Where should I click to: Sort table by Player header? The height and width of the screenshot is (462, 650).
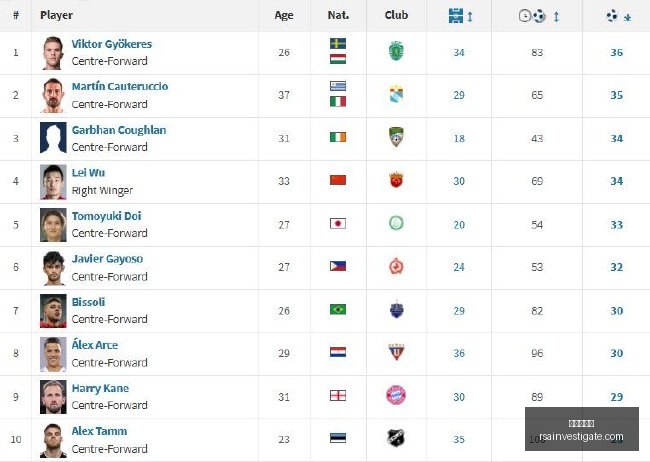click(x=56, y=15)
